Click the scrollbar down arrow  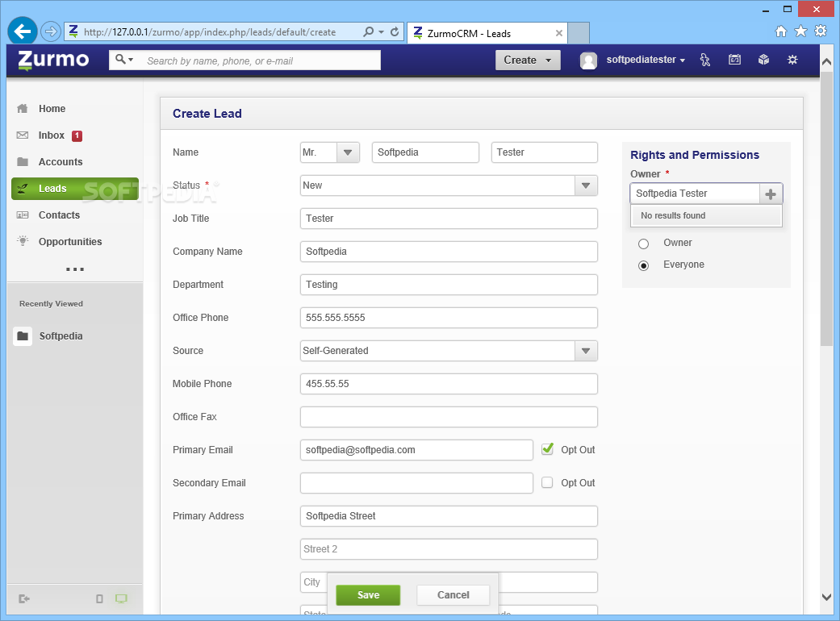826,596
